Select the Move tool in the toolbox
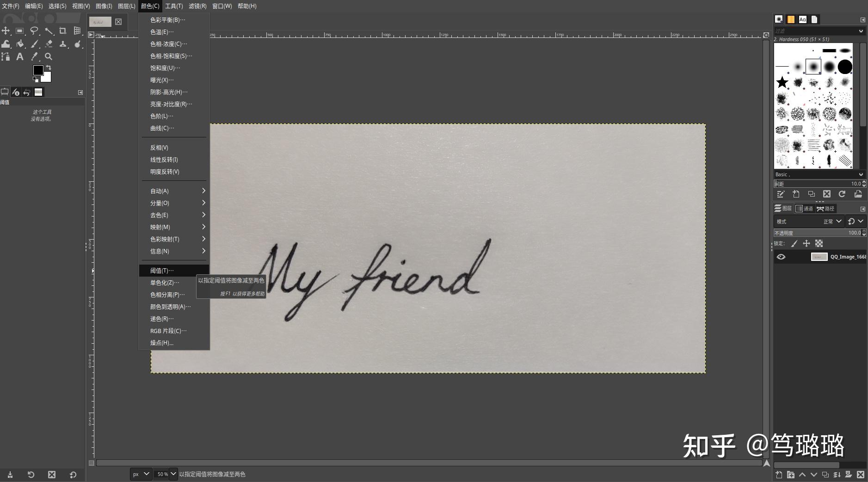This screenshot has height=482, width=868. (x=6, y=31)
